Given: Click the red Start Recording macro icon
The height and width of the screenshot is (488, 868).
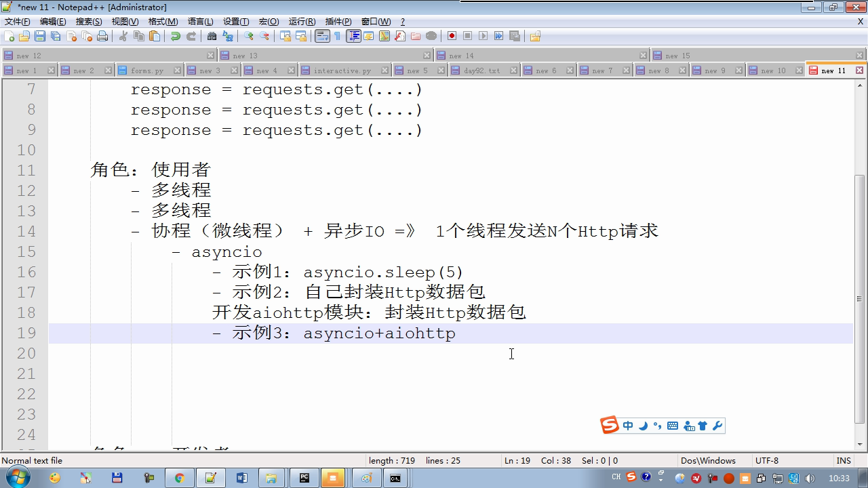Looking at the screenshot, I should [452, 36].
